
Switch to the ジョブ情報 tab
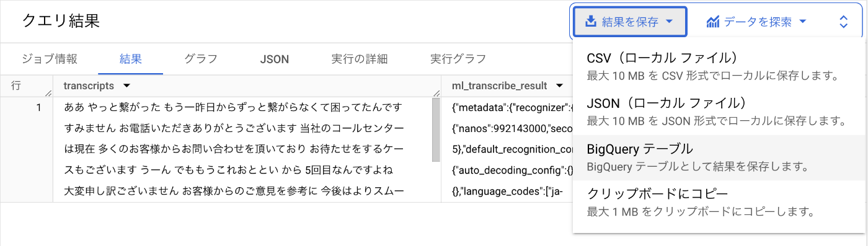(50, 59)
